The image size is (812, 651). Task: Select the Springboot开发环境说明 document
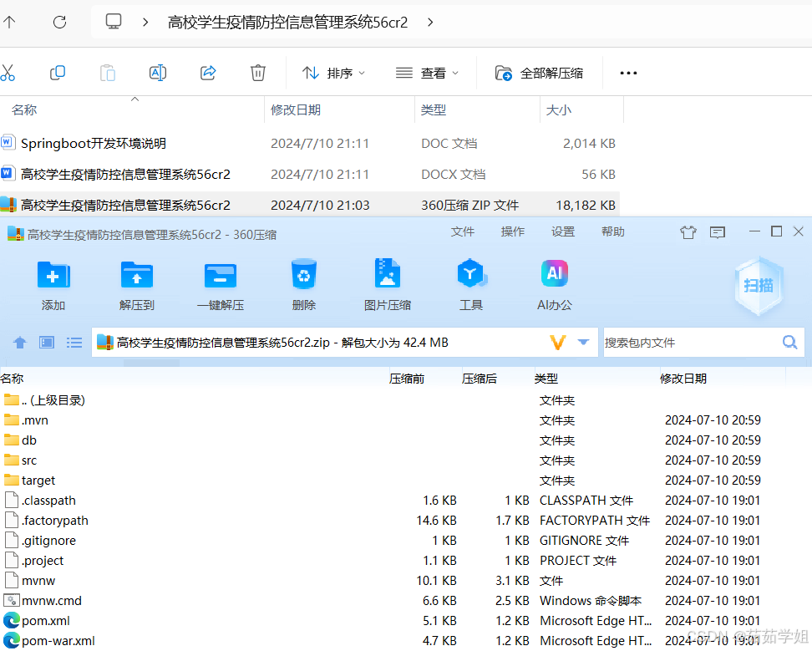[x=94, y=144]
